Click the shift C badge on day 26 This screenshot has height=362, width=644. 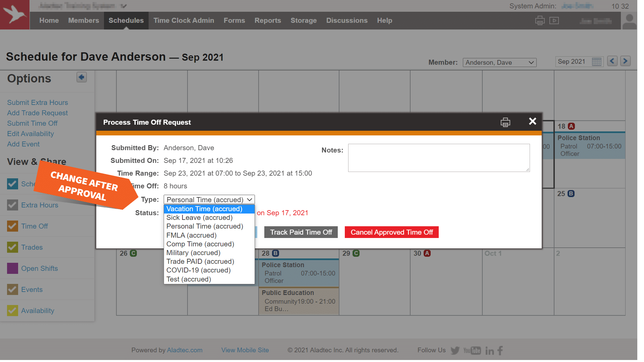133,253
